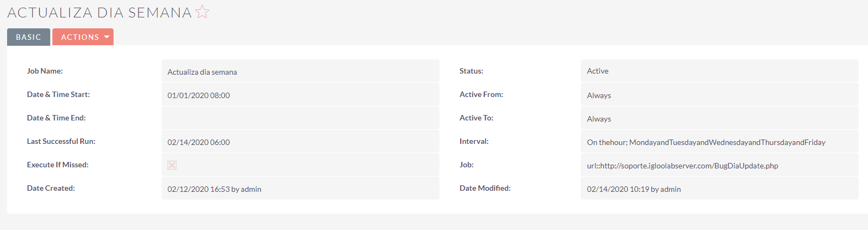Viewport: 868px width, 230px height.
Task: Click the Interval label
Action: pos(474,141)
